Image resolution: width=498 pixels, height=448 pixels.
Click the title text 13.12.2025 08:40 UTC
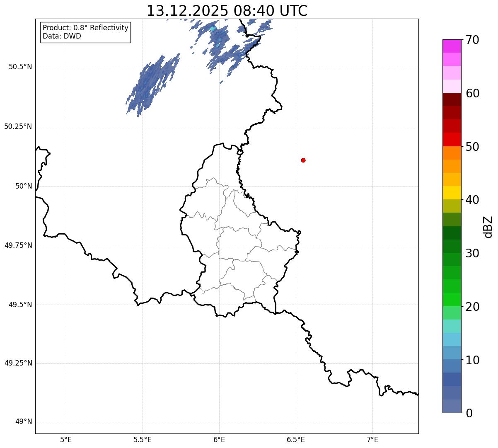[x=227, y=11]
